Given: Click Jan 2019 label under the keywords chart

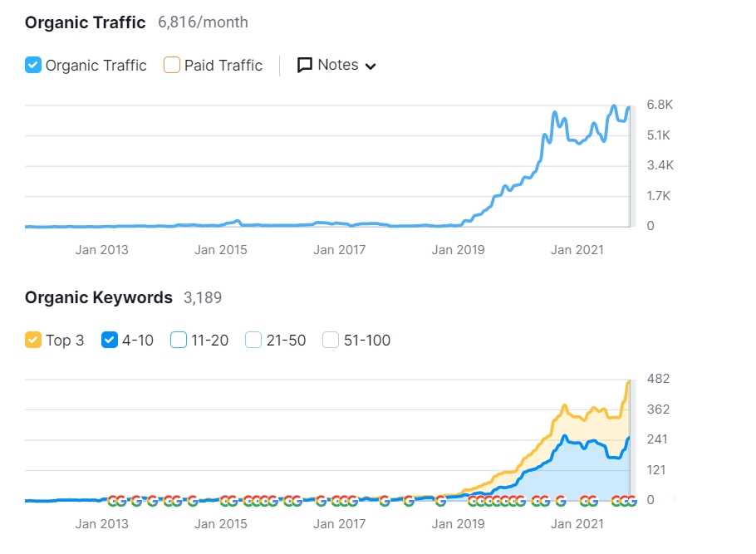Looking at the screenshot, I should click(x=458, y=523).
